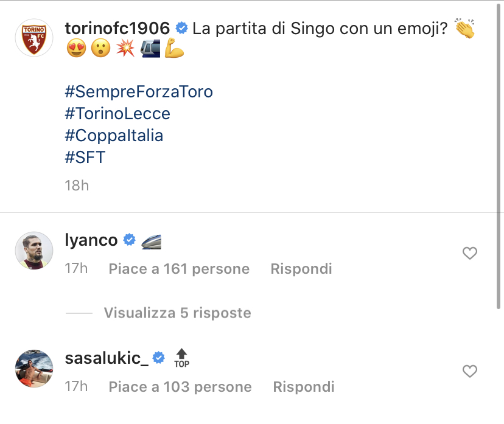The image size is (504, 424).
Task: Open the #CoppaItalia hashtag
Action: [114, 135]
